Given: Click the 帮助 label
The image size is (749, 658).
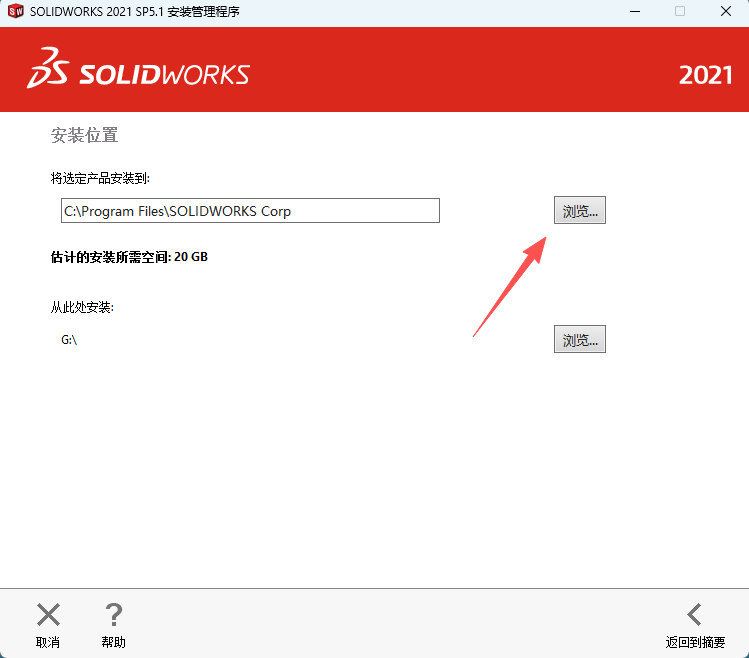Looking at the screenshot, I should (113, 642).
